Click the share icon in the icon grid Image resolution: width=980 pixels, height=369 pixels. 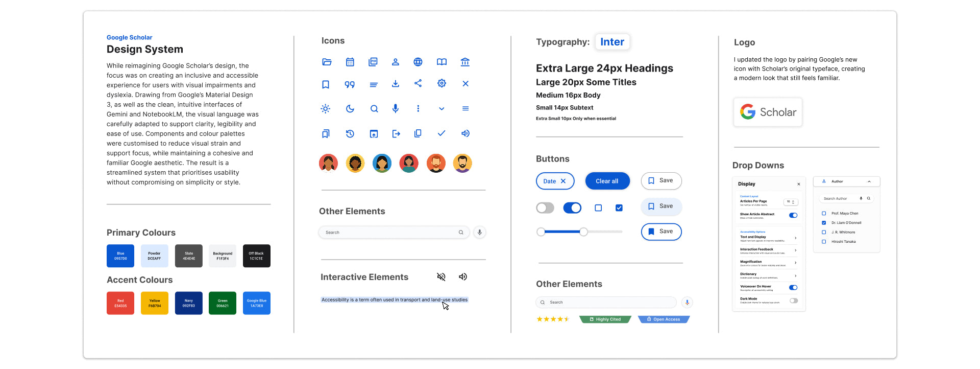(x=418, y=83)
